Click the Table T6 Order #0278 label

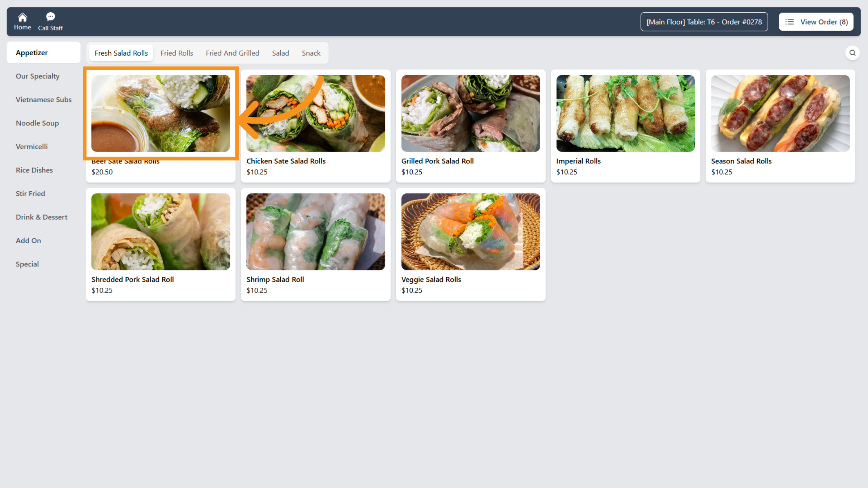pyautogui.click(x=704, y=22)
